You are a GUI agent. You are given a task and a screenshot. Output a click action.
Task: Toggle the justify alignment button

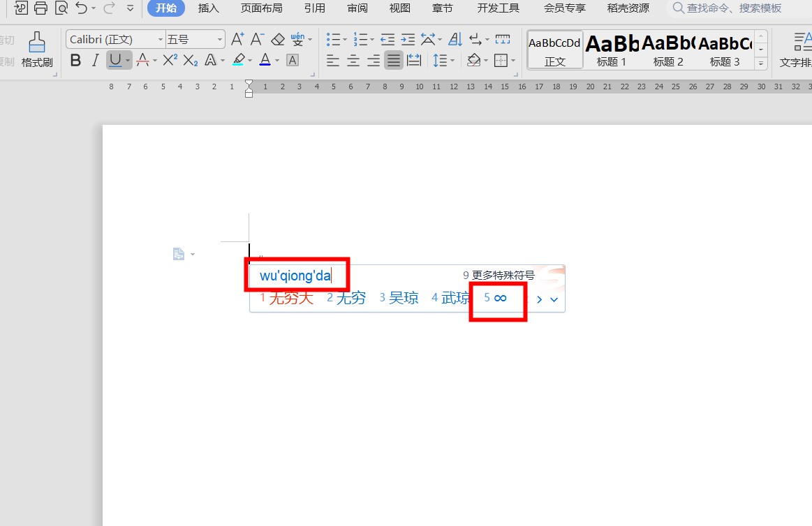[x=394, y=61]
